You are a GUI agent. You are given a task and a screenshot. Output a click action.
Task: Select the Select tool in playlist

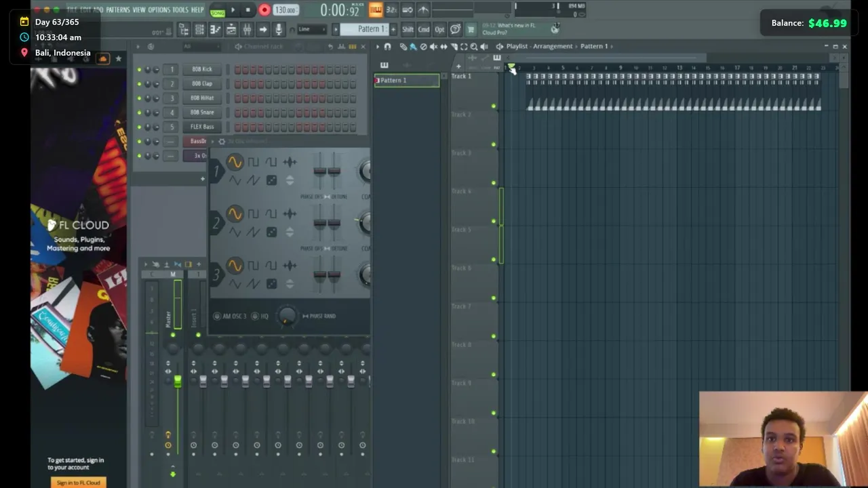tap(464, 47)
